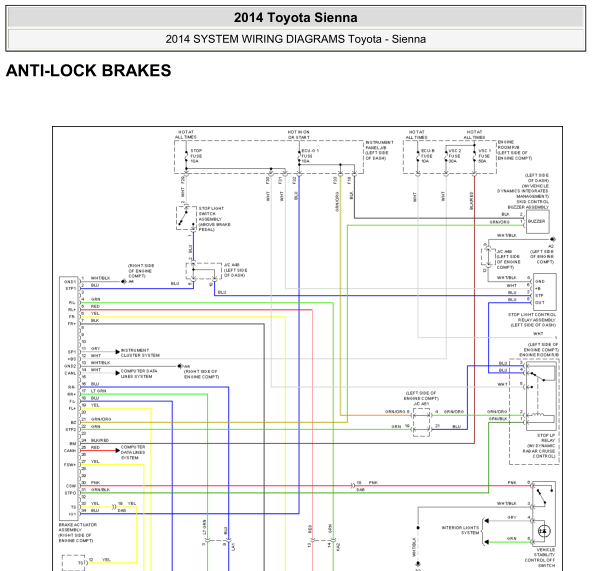Click the 'GND1' pin on the brake actuator

(70, 282)
